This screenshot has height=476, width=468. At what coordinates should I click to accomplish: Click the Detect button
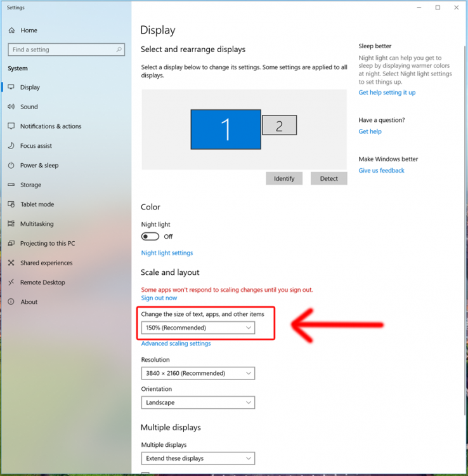328,178
